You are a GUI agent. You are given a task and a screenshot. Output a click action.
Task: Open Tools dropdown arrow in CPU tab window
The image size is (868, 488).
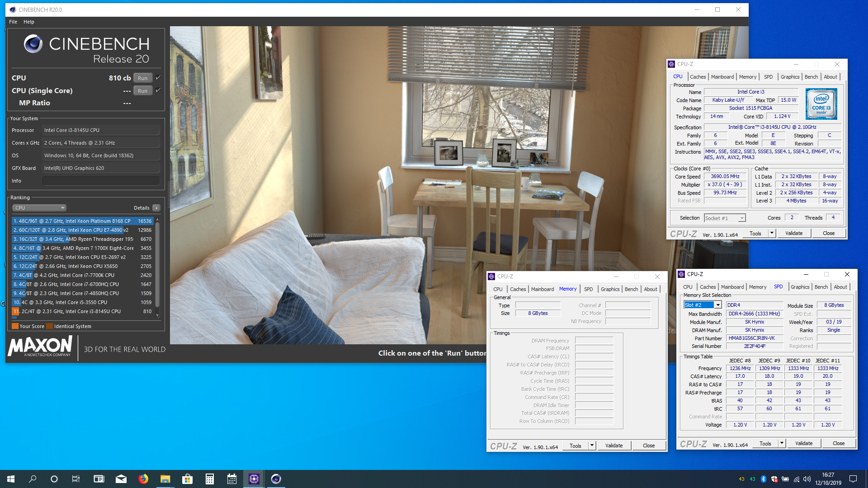tap(772, 233)
